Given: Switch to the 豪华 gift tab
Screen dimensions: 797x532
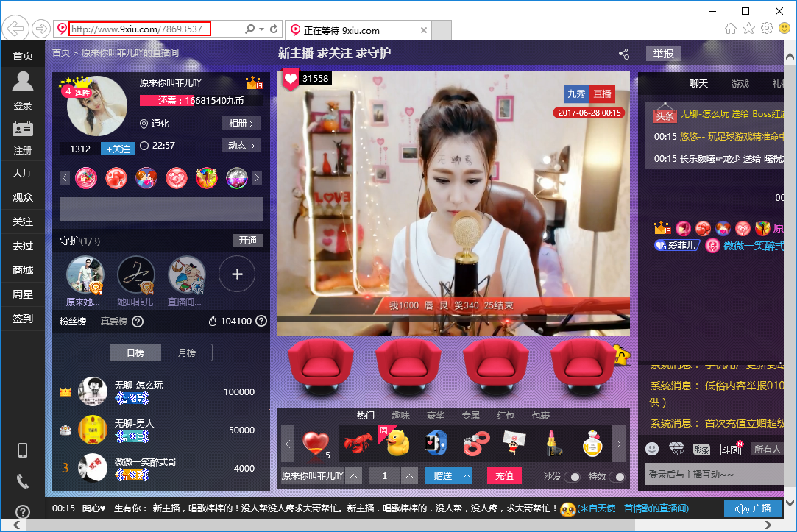Looking at the screenshot, I should pos(436,416).
